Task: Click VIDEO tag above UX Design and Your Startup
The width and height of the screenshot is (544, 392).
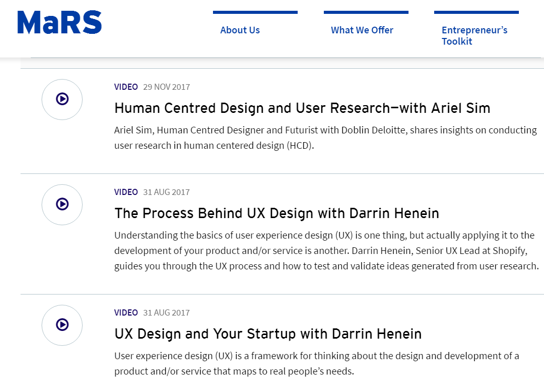Action: pyautogui.click(x=126, y=312)
